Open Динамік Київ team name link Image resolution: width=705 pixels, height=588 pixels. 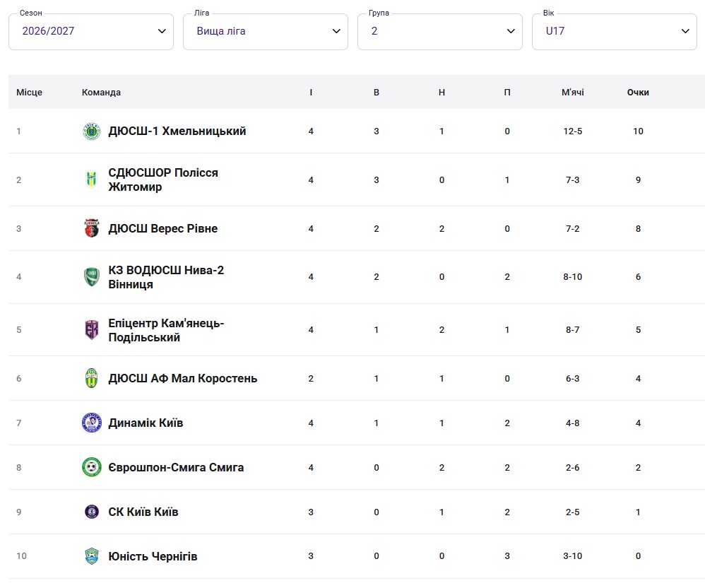pyautogui.click(x=146, y=423)
